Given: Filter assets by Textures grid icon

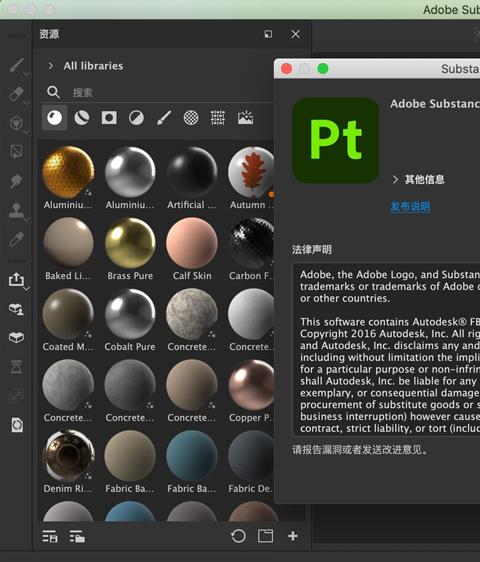Looking at the screenshot, I should click(x=218, y=118).
